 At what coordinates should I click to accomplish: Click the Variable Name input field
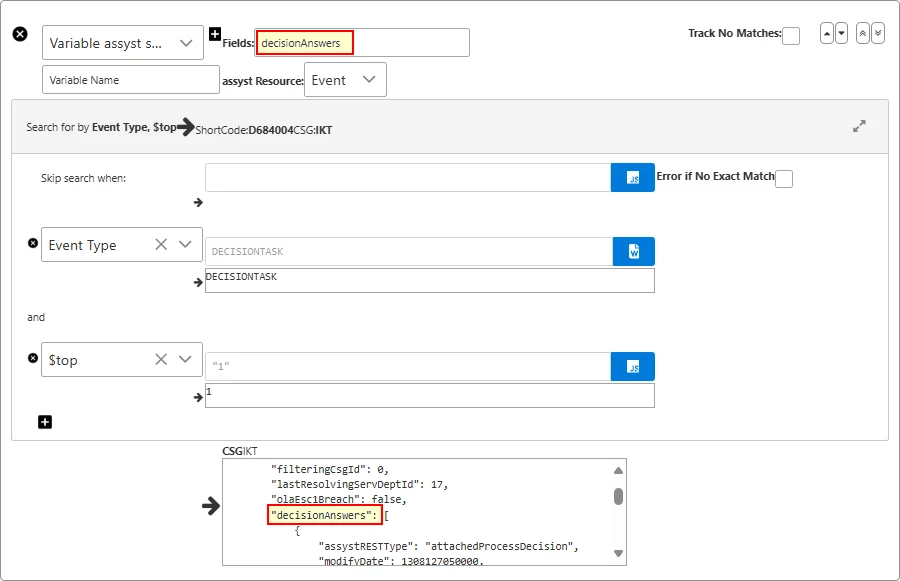tap(130, 80)
